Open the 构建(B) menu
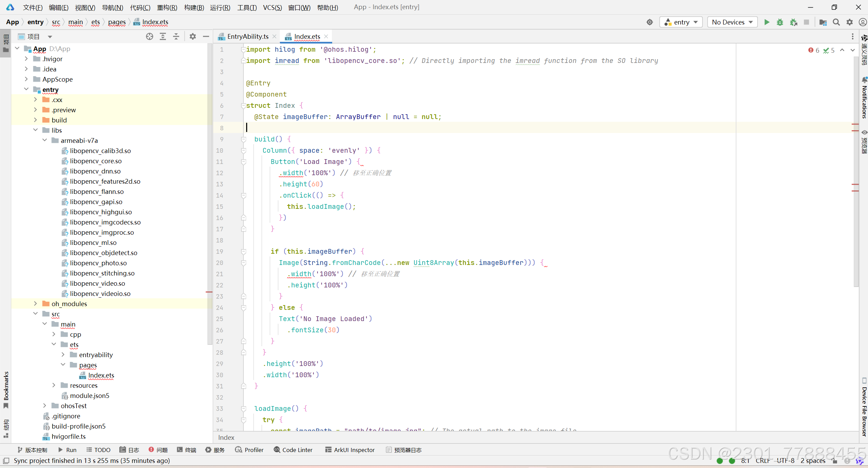868x468 pixels. pyautogui.click(x=194, y=7)
